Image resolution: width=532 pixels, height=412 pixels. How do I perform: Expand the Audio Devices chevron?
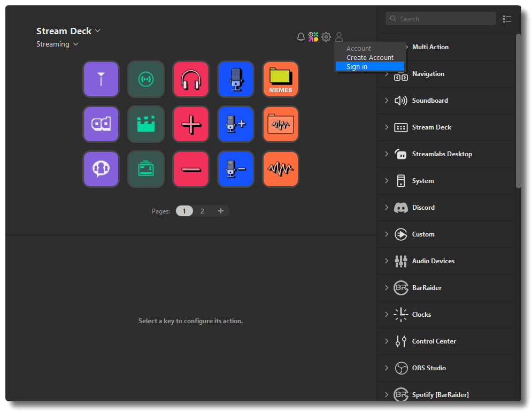click(x=387, y=261)
